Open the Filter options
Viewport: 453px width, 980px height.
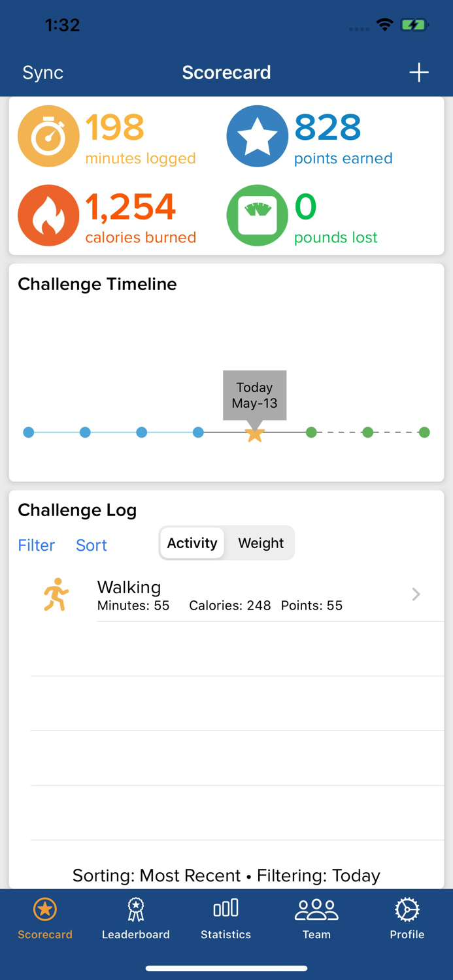[36, 546]
